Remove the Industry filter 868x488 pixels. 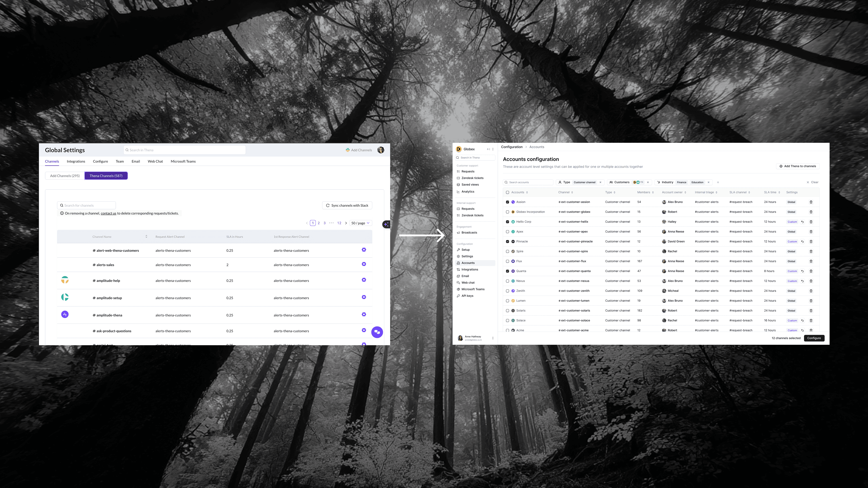coord(709,182)
